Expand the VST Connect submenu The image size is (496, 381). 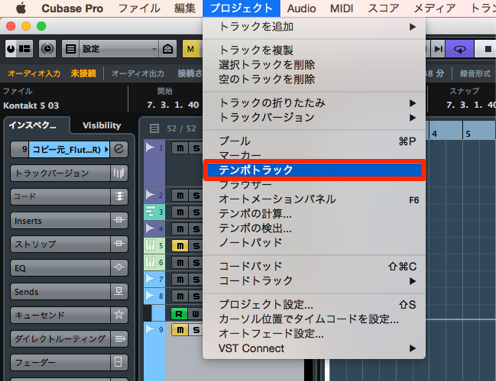point(314,348)
